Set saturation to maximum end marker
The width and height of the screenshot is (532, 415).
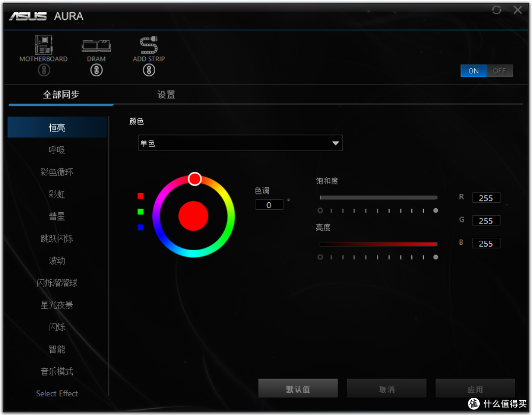coord(435,211)
